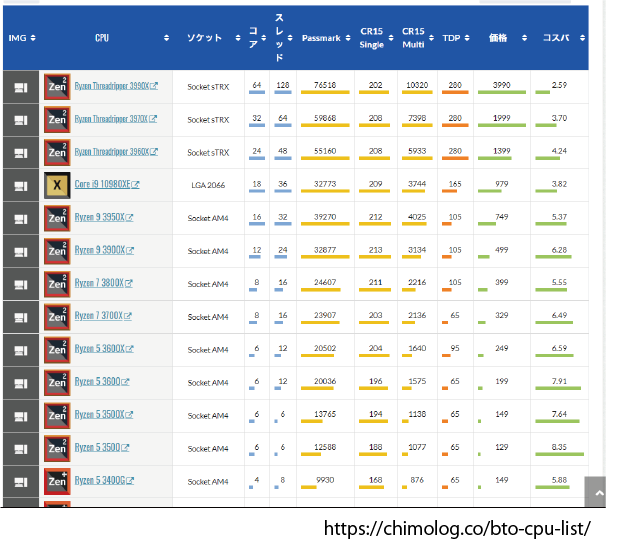This screenshot has height=548, width=640.
Task: Open Ryzen 5 3600 link
Action: 102,382
